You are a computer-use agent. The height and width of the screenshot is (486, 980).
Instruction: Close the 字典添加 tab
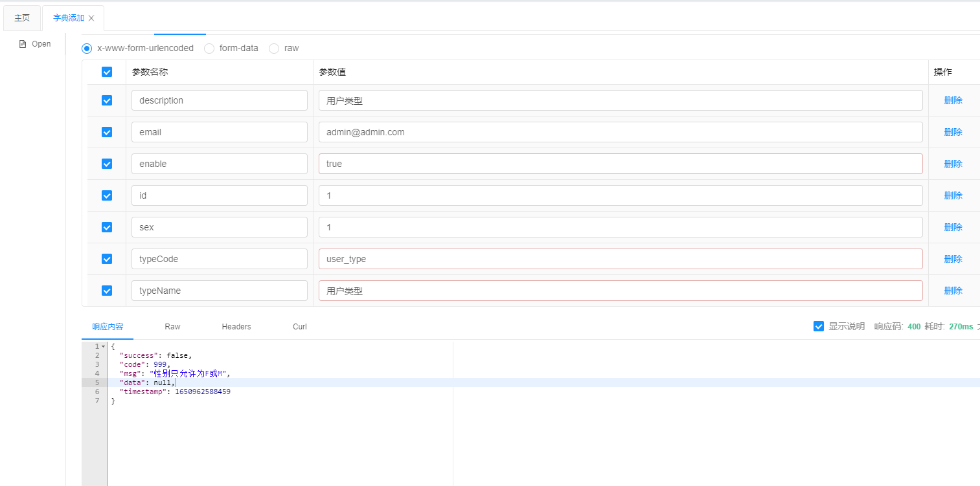coord(91,18)
